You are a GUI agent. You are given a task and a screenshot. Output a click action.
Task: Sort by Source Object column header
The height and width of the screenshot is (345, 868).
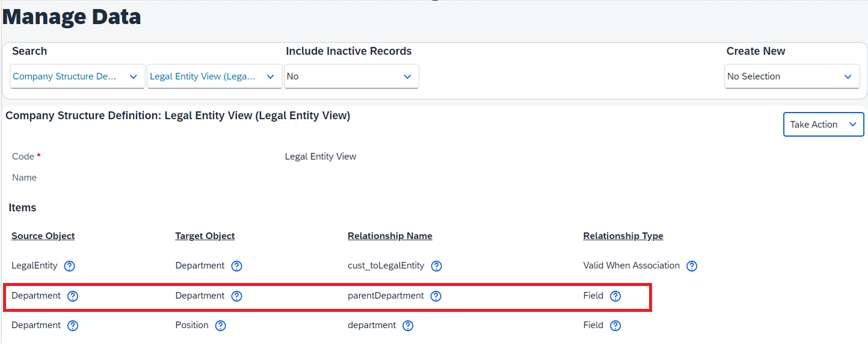(43, 236)
